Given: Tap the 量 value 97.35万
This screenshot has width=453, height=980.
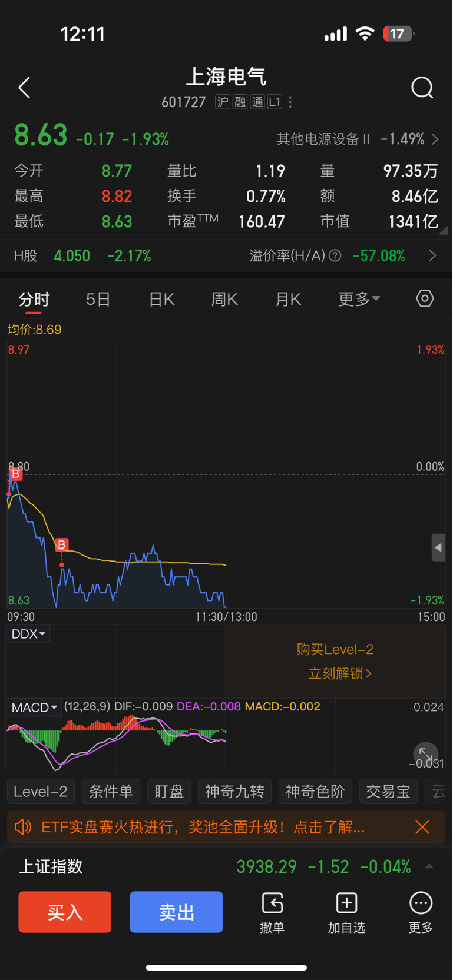Looking at the screenshot, I should point(411,171).
